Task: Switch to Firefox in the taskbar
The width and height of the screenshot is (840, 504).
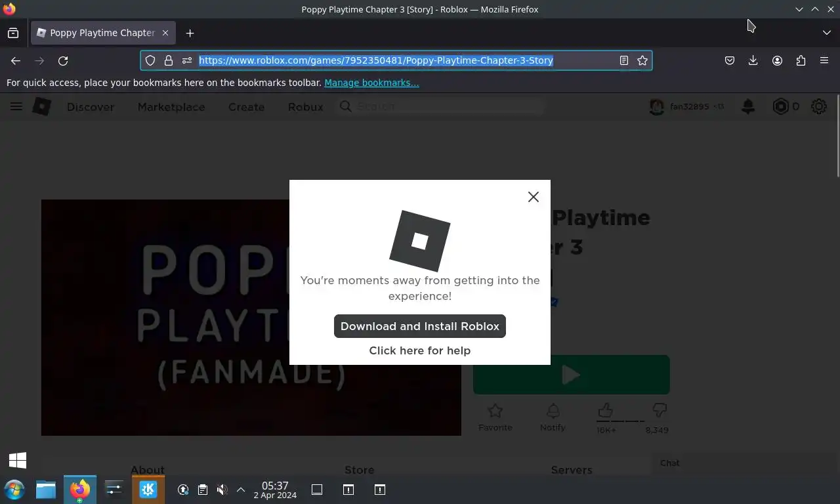Action: [80, 490]
